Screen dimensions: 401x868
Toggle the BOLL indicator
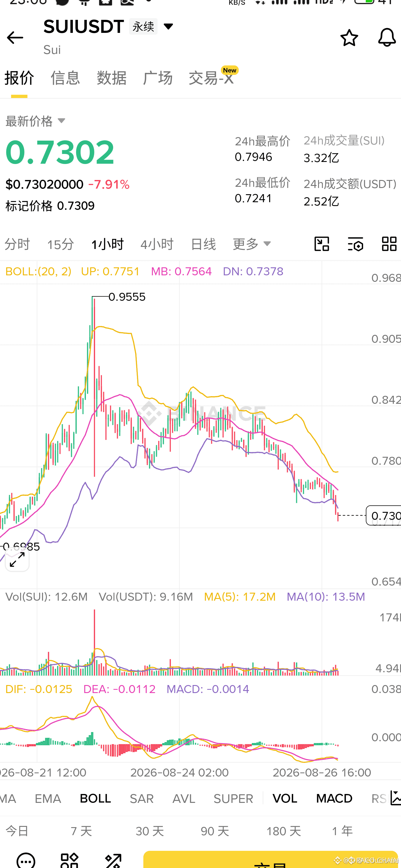[95, 799]
